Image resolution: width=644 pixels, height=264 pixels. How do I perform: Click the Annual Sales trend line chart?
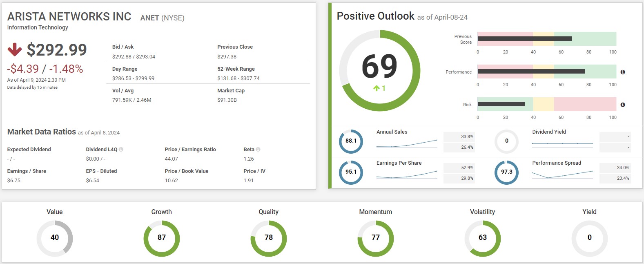[407, 143]
